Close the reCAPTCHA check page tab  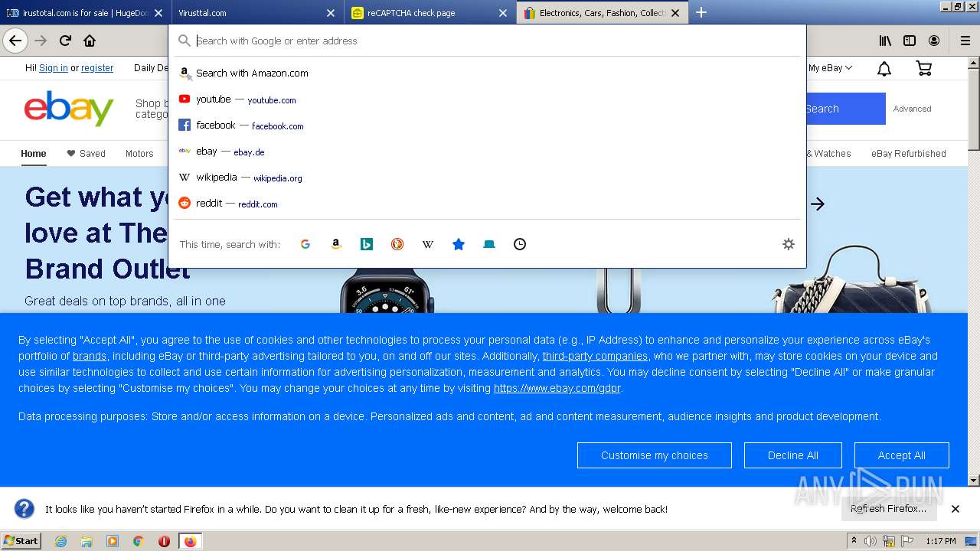tap(503, 13)
